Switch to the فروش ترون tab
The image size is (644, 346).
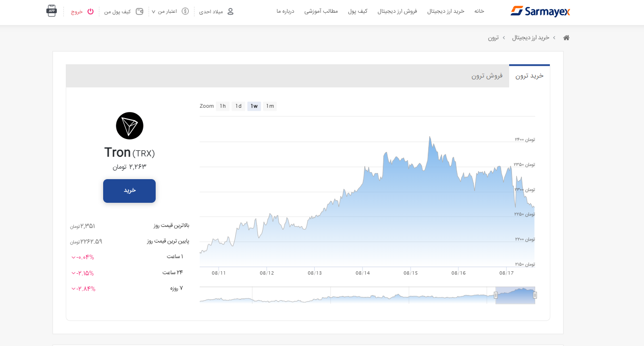point(487,76)
